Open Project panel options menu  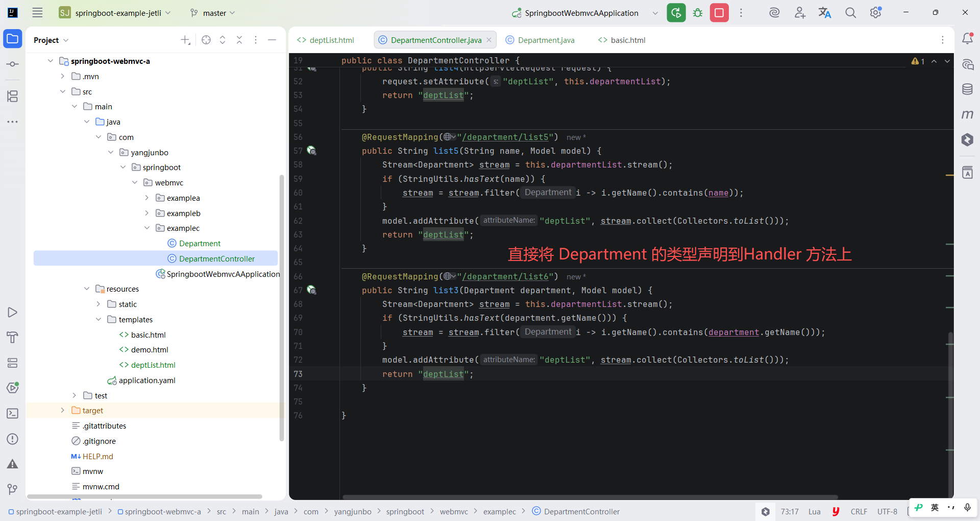(x=256, y=40)
